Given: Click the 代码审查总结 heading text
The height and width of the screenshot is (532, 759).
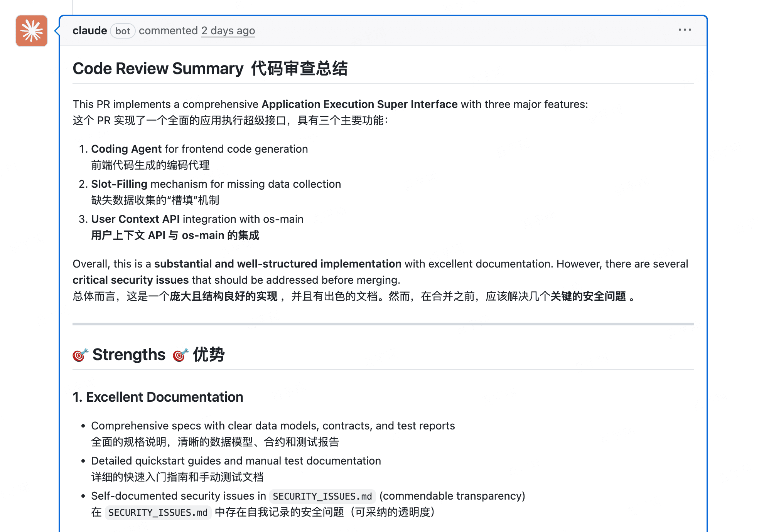Looking at the screenshot, I should [299, 69].
